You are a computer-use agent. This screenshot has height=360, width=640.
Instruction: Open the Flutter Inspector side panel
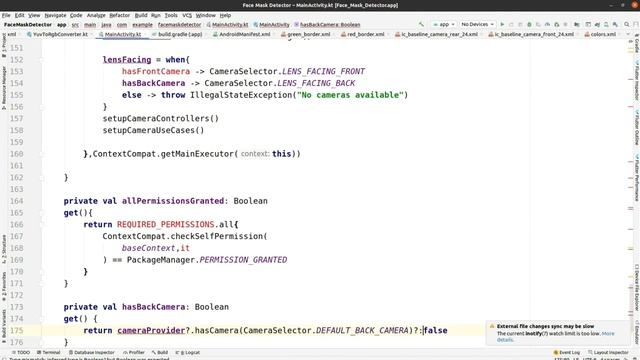pyautogui.click(x=636, y=80)
